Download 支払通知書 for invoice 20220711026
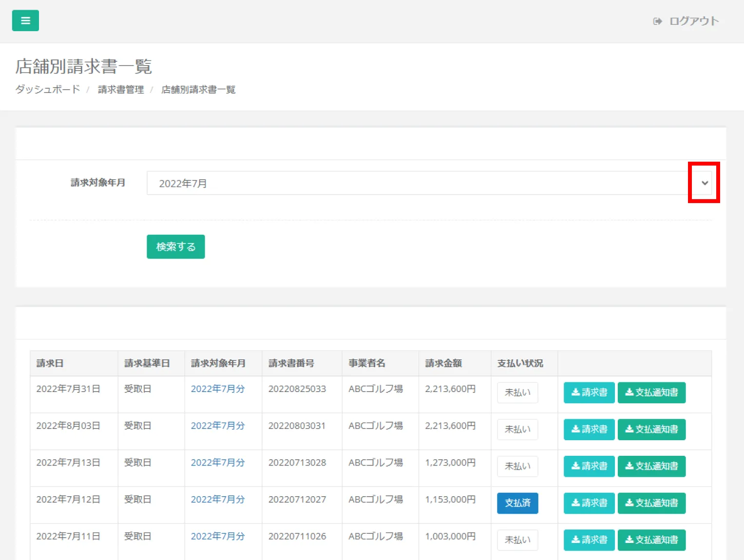This screenshot has height=560, width=744. coord(651,540)
